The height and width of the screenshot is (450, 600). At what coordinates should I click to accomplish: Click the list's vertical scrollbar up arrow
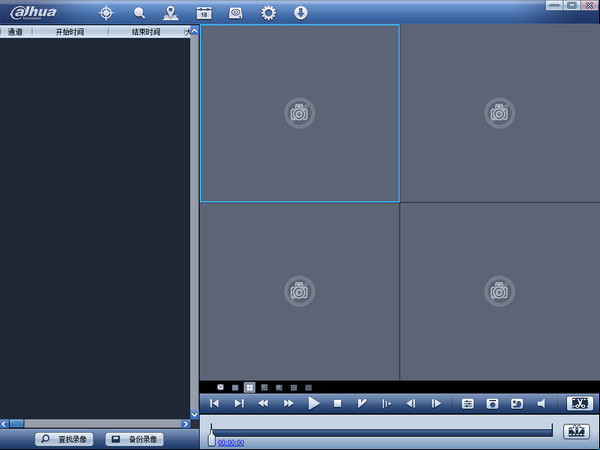pyautogui.click(x=194, y=31)
